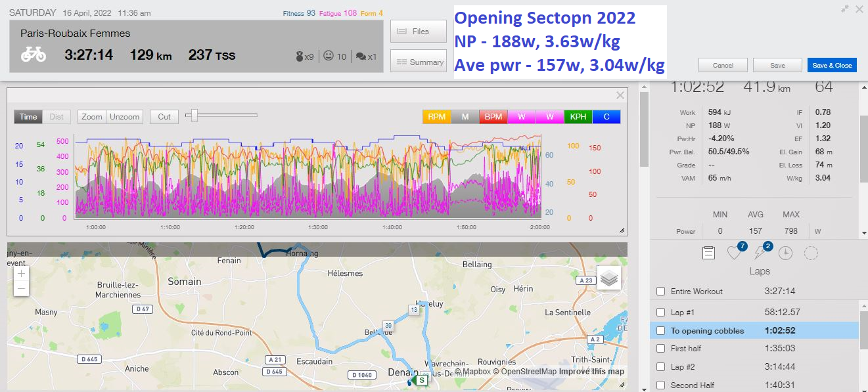This screenshot has width=868, height=392.
Task: Click the graph smoothing slider handle
Action: (194, 116)
